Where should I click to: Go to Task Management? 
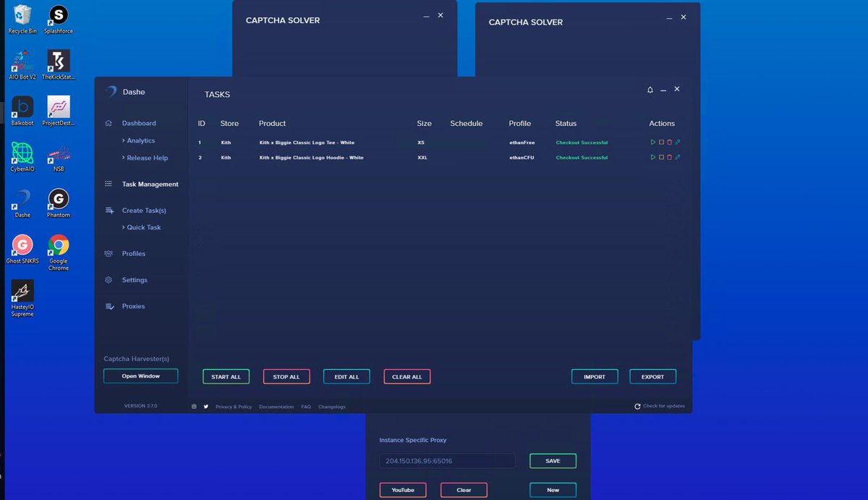tap(150, 184)
